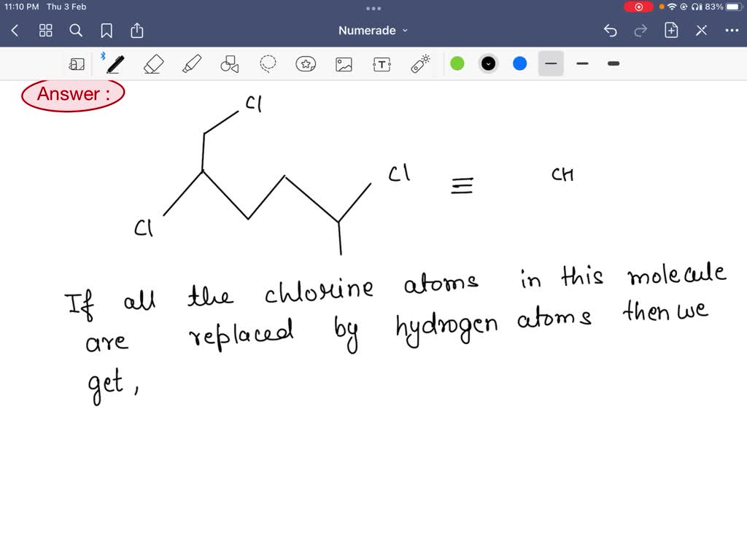
Task: Activate the Lasso selection tool
Action: (x=268, y=63)
